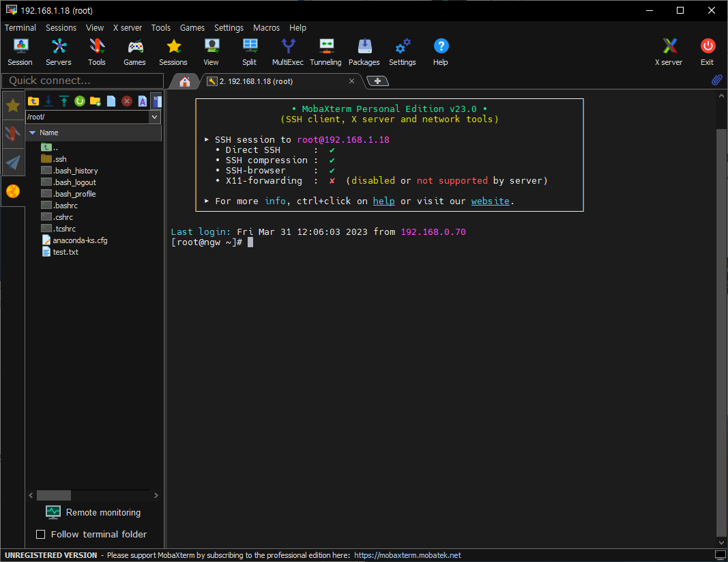Open the Games menu in the menu bar
728x562 pixels.
(192, 28)
